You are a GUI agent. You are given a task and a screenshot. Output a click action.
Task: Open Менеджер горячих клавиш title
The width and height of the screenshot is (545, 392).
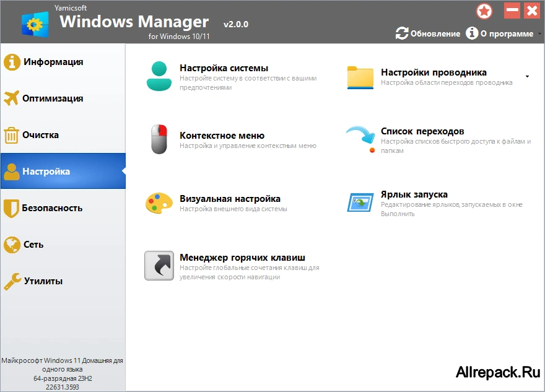click(242, 258)
